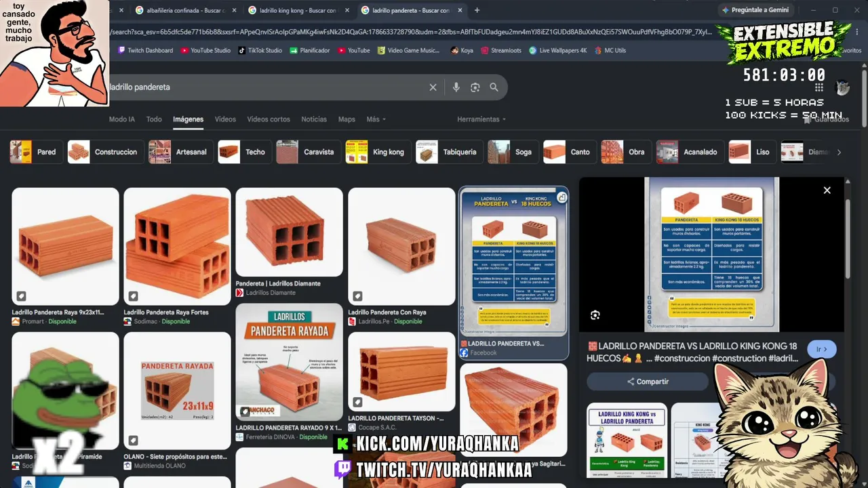Click the 'Pregúntale a Gemini' button
The image size is (868, 488).
(x=755, y=10)
